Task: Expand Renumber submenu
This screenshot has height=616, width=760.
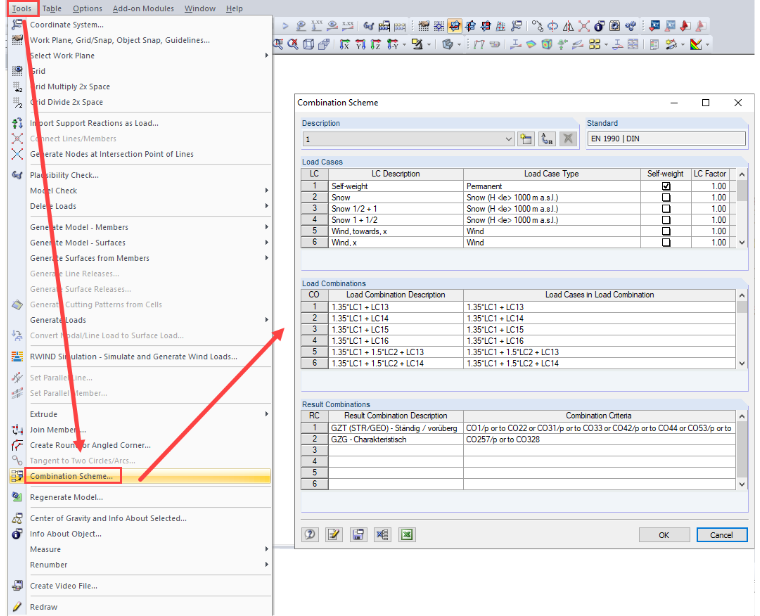Action: [266, 565]
